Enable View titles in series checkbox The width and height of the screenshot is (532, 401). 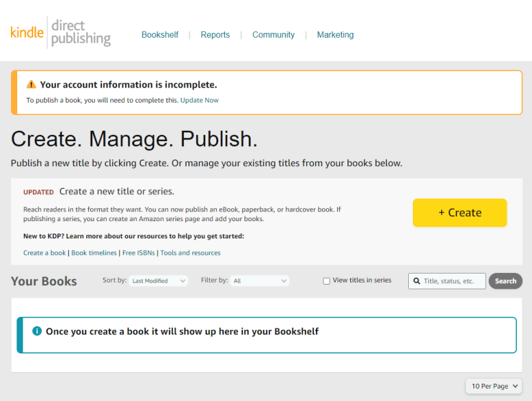326,281
